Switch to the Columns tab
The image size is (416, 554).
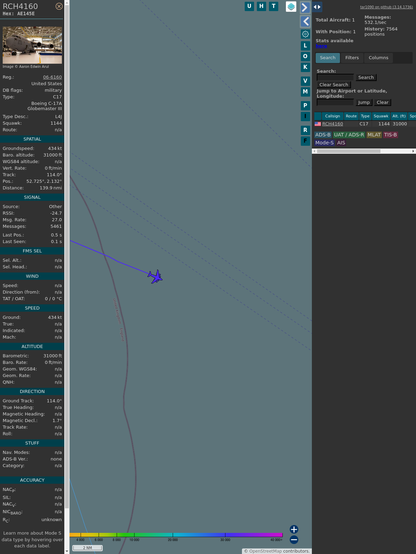(x=378, y=58)
